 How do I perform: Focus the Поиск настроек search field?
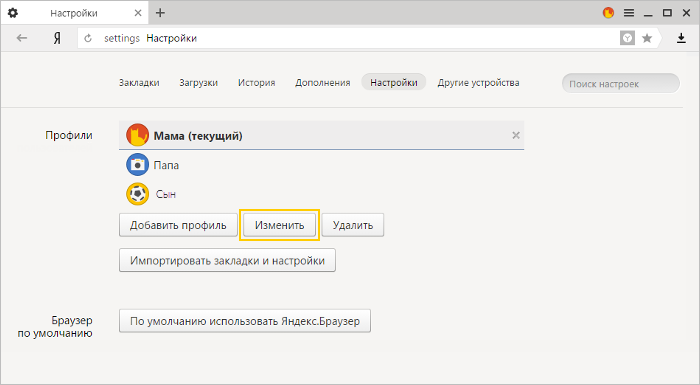tap(621, 84)
